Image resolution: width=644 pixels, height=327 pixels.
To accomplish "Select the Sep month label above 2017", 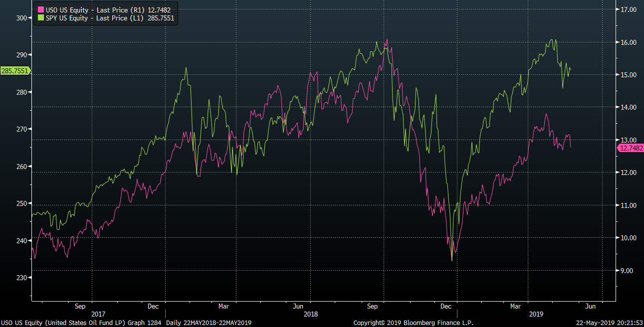I will click(x=80, y=306).
